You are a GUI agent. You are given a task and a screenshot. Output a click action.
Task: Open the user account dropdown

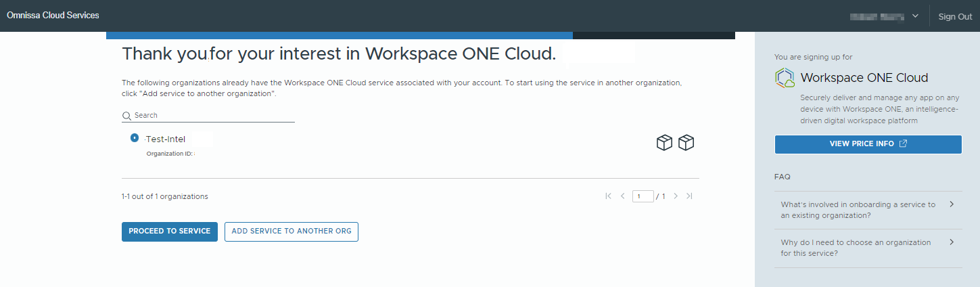click(x=884, y=16)
